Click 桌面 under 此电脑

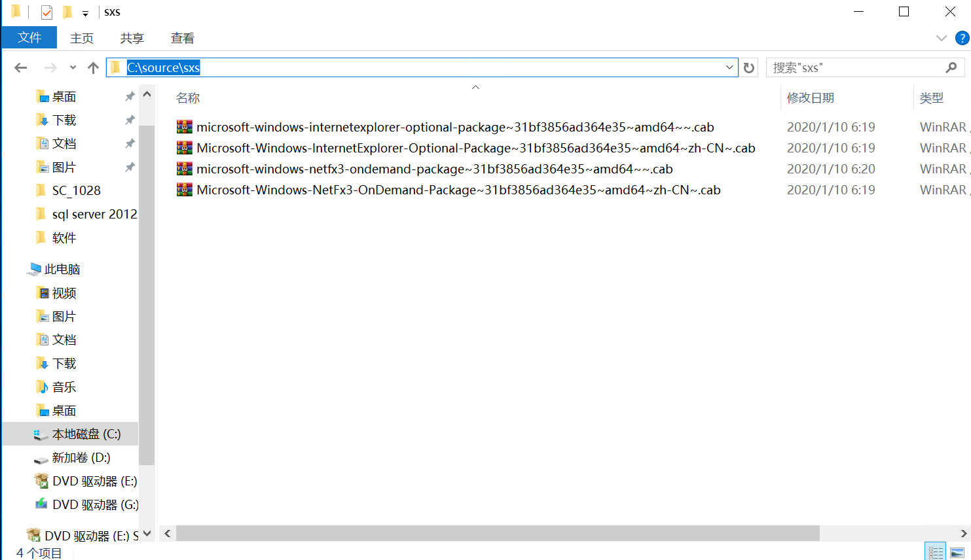[x=64, y=411]
